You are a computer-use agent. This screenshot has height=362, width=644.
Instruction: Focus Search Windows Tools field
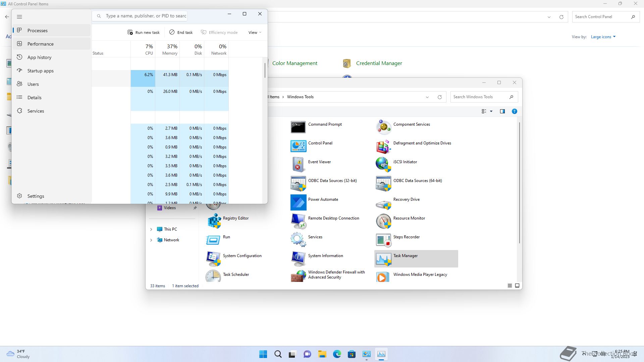coord(484,97)
